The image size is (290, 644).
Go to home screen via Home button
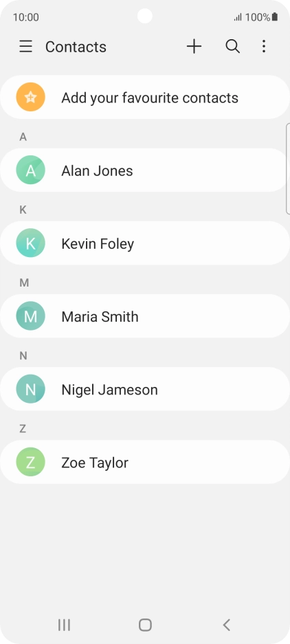pyautogui.click(x=145, y=625)
